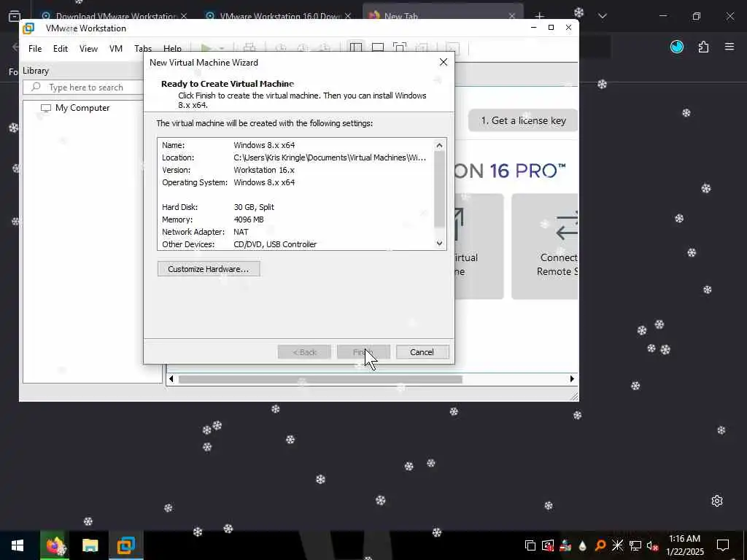Click the Back button in the wizard

pyautogui.click(x=304, y=352)
